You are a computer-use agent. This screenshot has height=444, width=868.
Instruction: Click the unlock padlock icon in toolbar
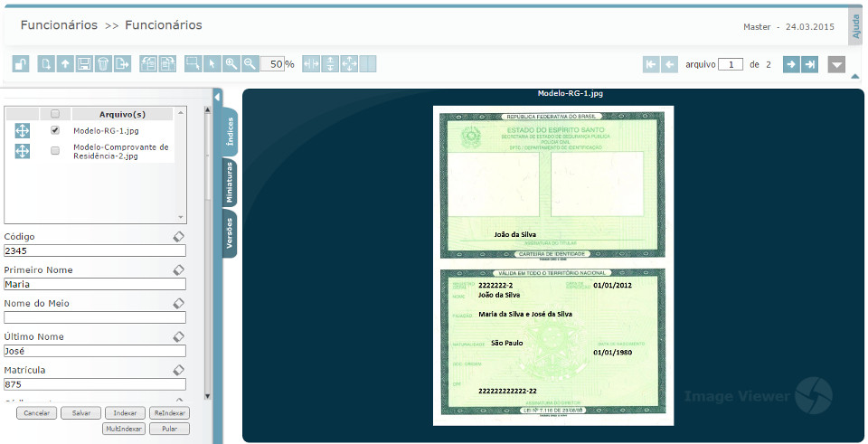tap(21, 64)
